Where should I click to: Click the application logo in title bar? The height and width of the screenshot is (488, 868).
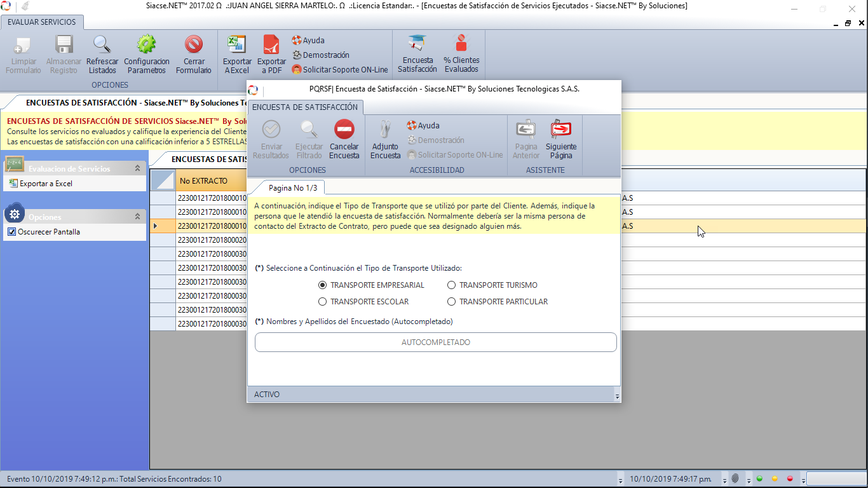(6, 6)
